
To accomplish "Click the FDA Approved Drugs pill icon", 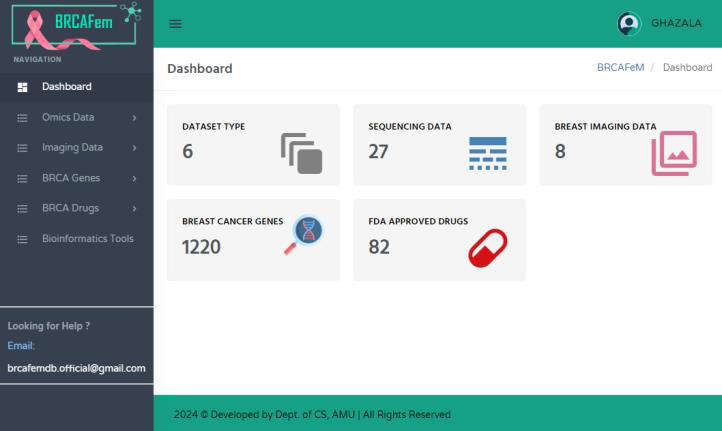I will click(488, 248).
